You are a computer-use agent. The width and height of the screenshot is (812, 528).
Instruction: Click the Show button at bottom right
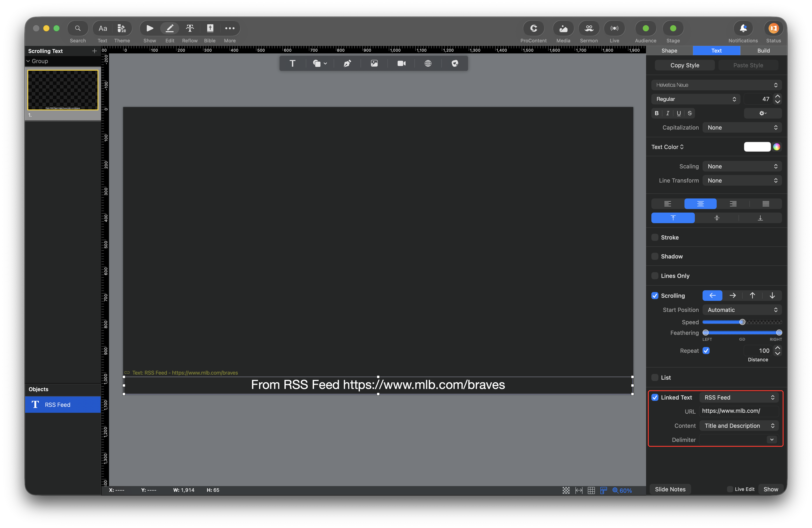(771, 489)
